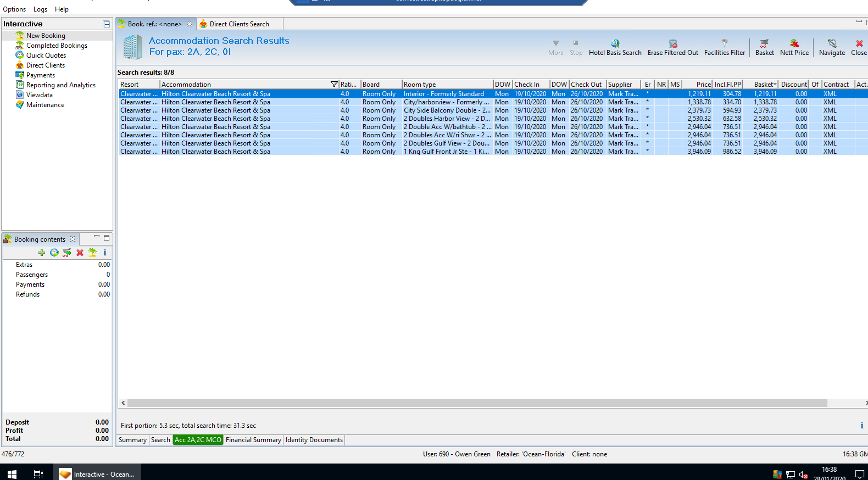Open the Logs menu
868x480 pixels.
(x=40, y=9)
